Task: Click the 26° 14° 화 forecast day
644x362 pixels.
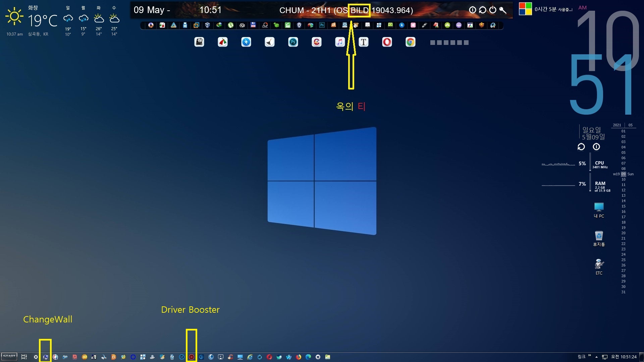Action: click(99, 21)
